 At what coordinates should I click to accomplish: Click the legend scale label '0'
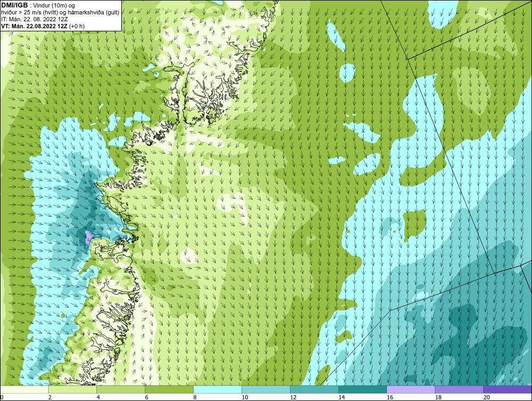pos(2,397)
